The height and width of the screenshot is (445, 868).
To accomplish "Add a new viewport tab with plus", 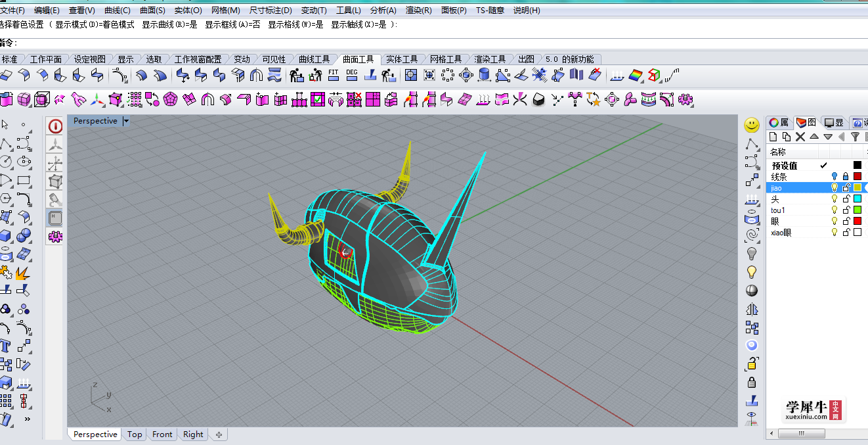I will 219,434.
